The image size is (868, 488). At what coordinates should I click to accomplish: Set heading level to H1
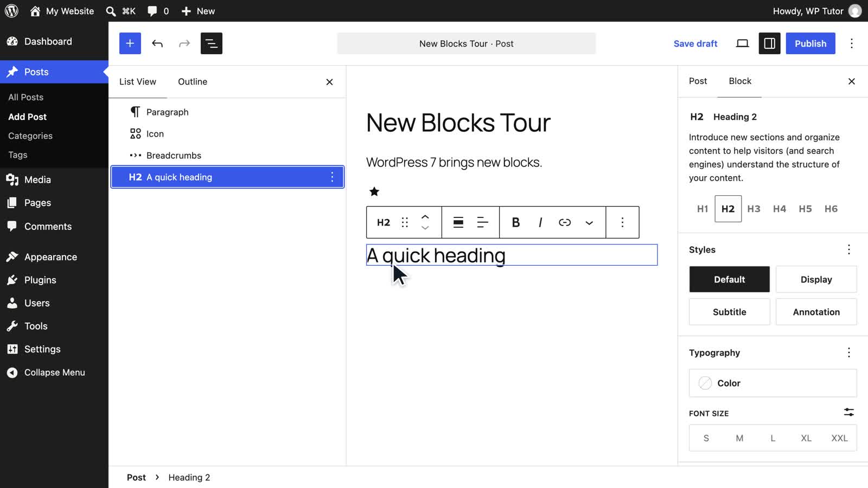[703, 209]
